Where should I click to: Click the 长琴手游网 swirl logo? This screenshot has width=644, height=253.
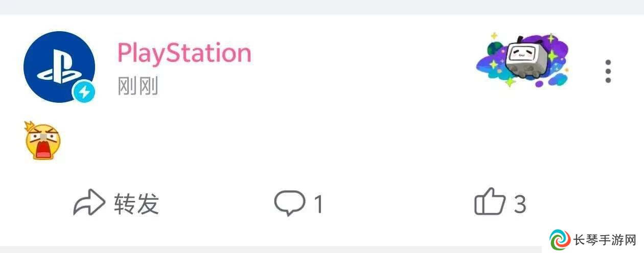(560, 240)
